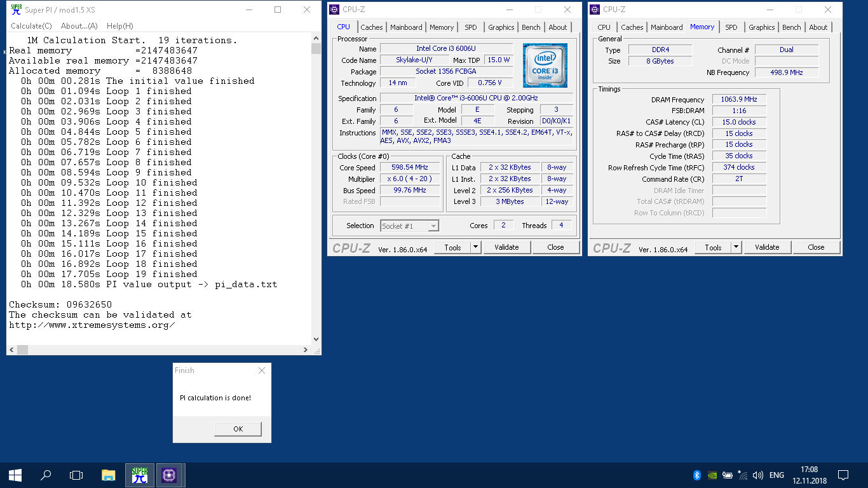This screenshot has height=488, width=868.
Task: Open the Help(H) menu
Action: click(120, 26)
